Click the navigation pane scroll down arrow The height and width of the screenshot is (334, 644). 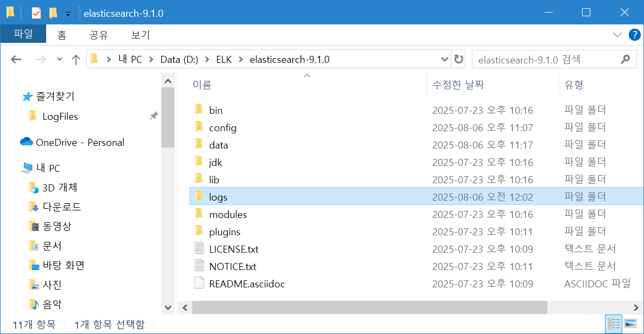[168, 307]
